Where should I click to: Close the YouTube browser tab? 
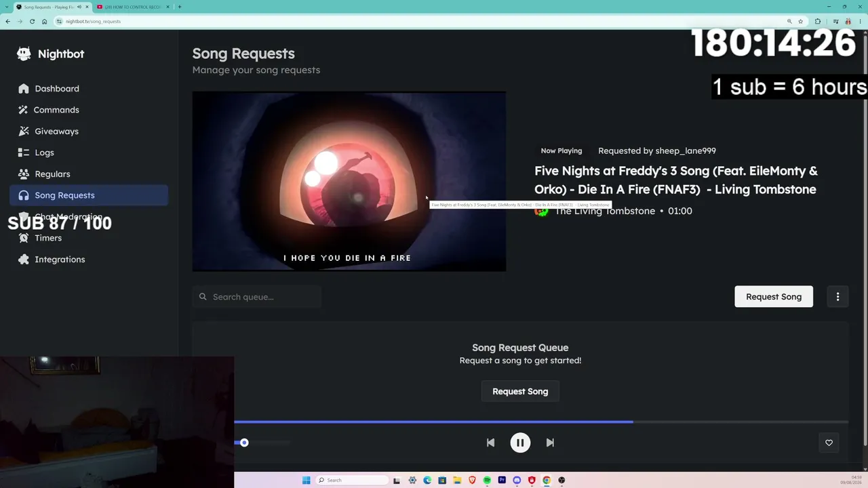coord(168,7)
